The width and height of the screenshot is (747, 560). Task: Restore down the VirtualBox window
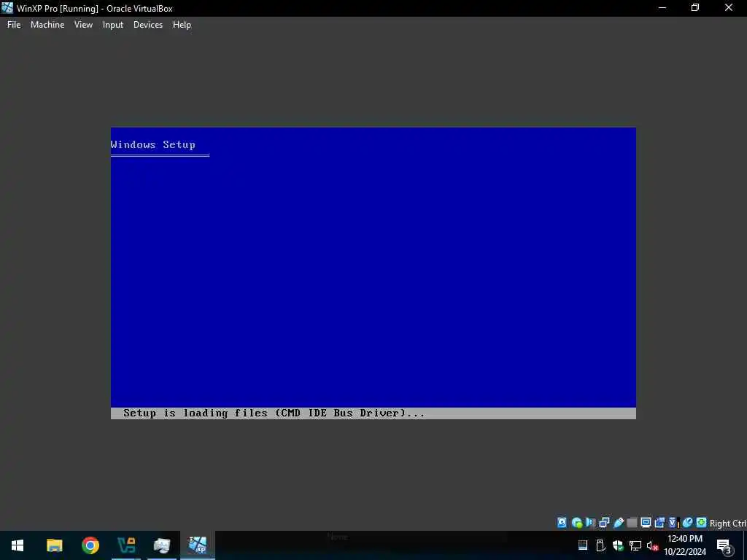[x=695, y=8]
